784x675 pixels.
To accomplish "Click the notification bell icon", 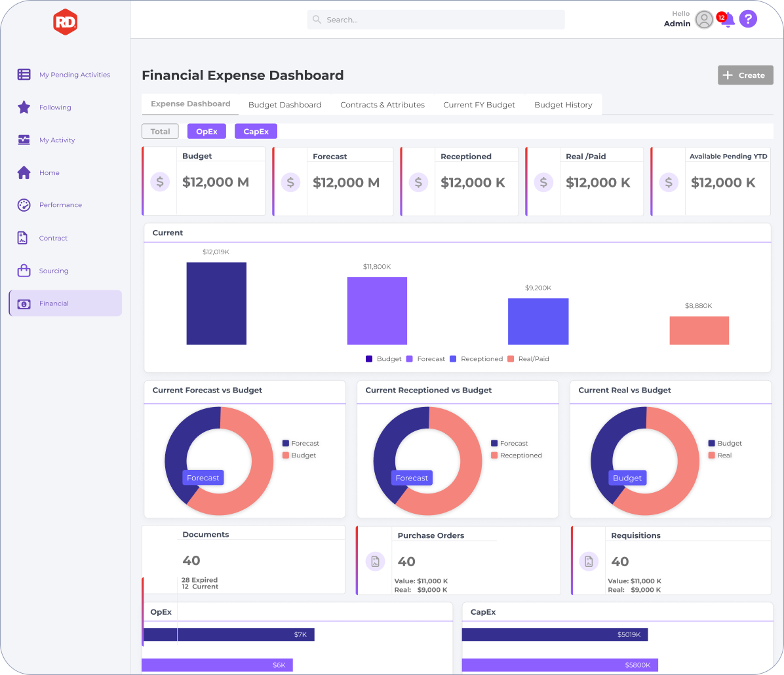I will pos(728,20).
